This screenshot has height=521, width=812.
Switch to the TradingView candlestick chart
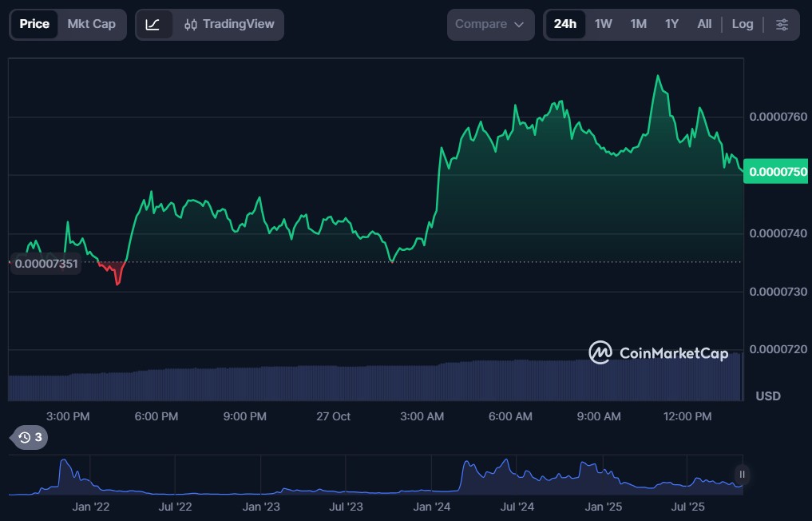coord(228,24)
